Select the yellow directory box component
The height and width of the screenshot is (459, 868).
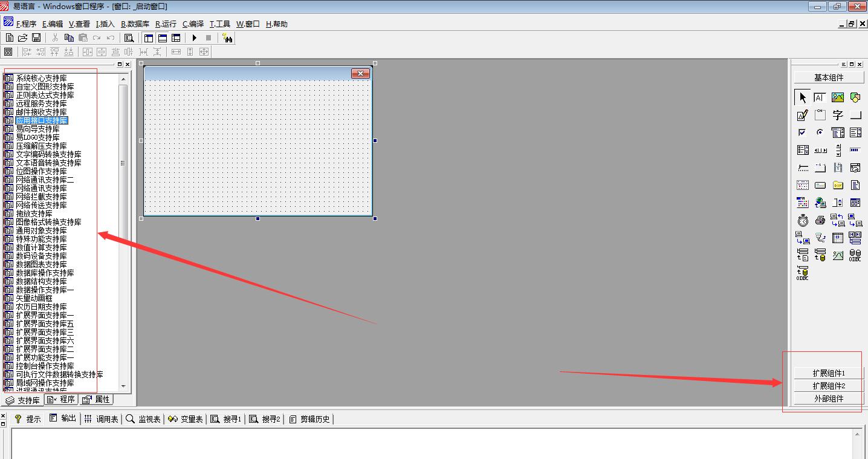point(837,185)
